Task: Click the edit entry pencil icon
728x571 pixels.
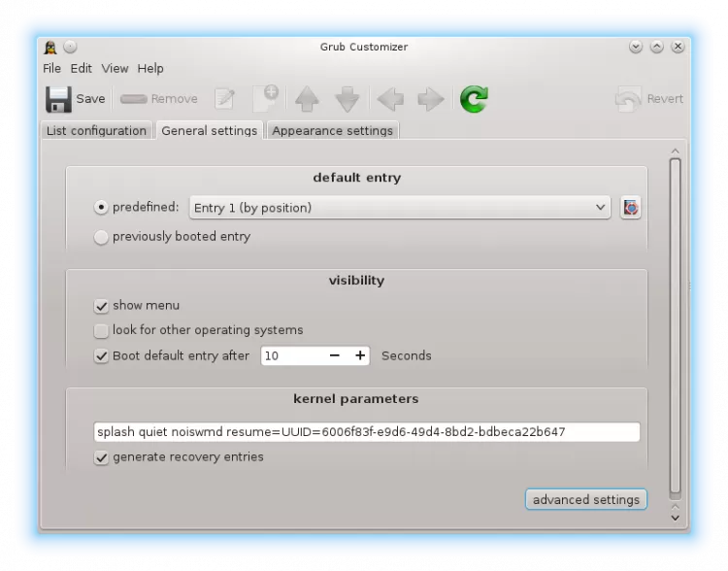Action: tap(225, 99)
